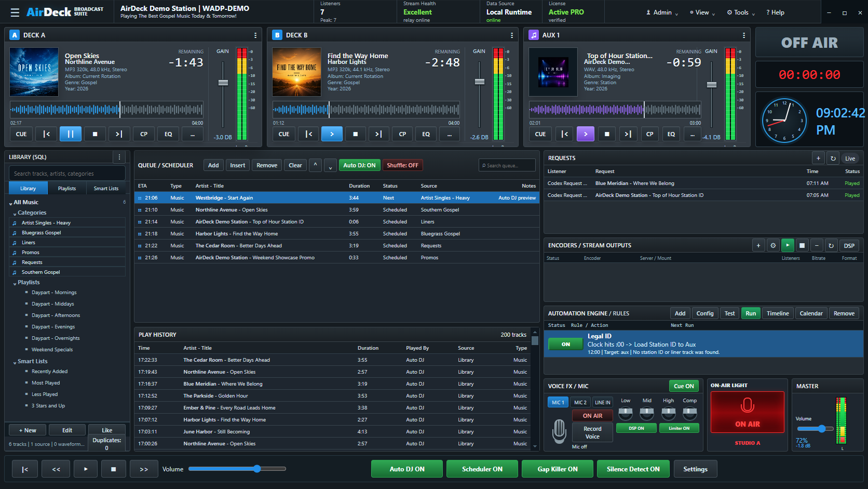Click bottom transport stop button
Image resolution: width=868 pixels, height=489 pixels.
pos(113,469)
